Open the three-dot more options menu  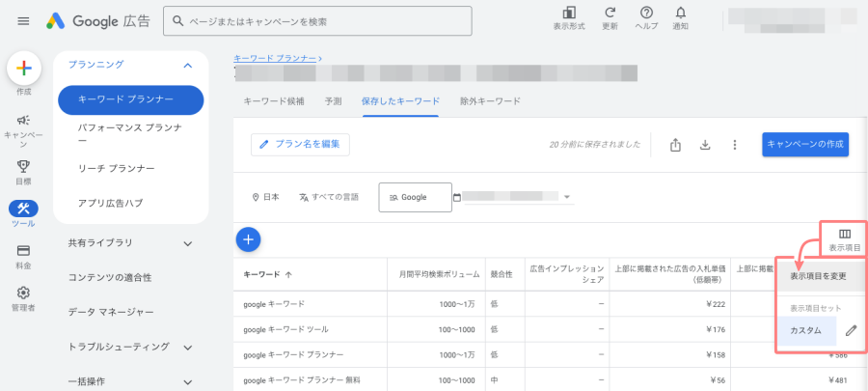point(735,145)
